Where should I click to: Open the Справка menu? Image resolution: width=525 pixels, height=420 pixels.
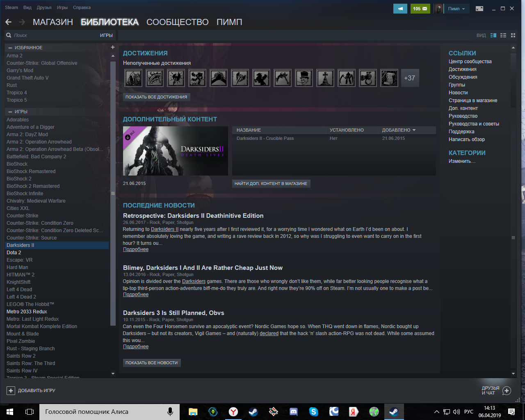coord(82,7)
